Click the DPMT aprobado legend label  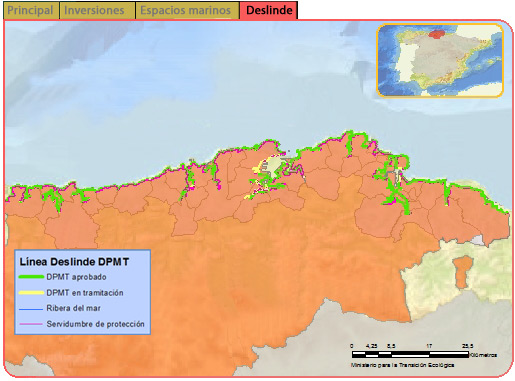[x=76, y=277]
